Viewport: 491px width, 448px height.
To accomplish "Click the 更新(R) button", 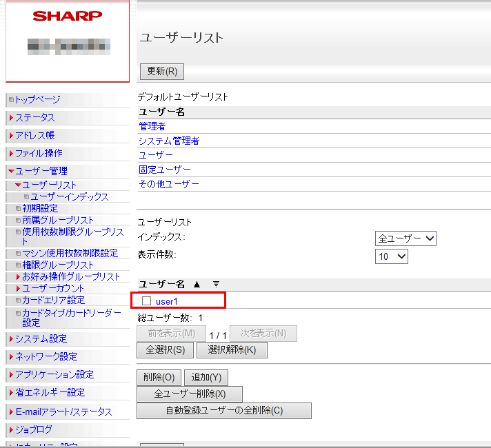I will 162,71.
